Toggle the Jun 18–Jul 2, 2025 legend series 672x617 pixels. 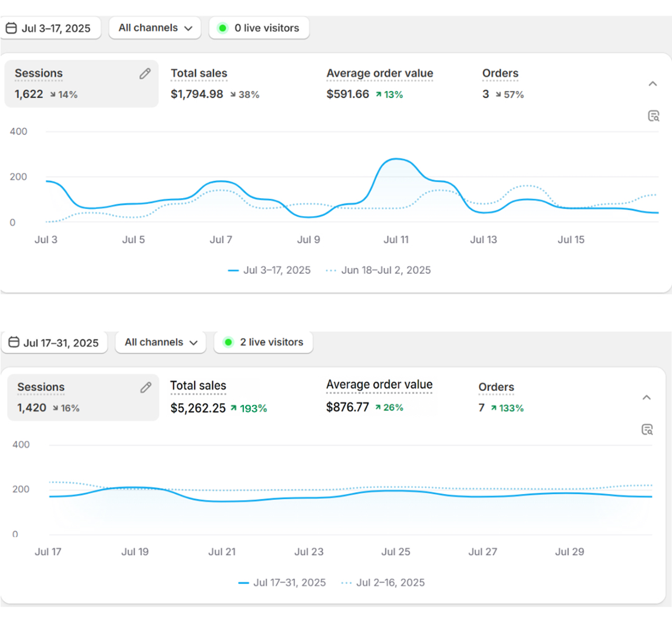pyautogui.click(x=378, y=270)
